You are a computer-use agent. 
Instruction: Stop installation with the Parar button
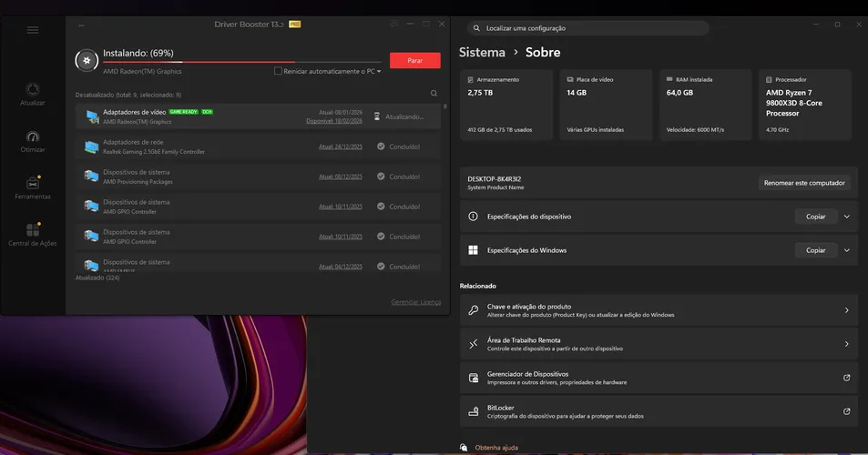415,60
